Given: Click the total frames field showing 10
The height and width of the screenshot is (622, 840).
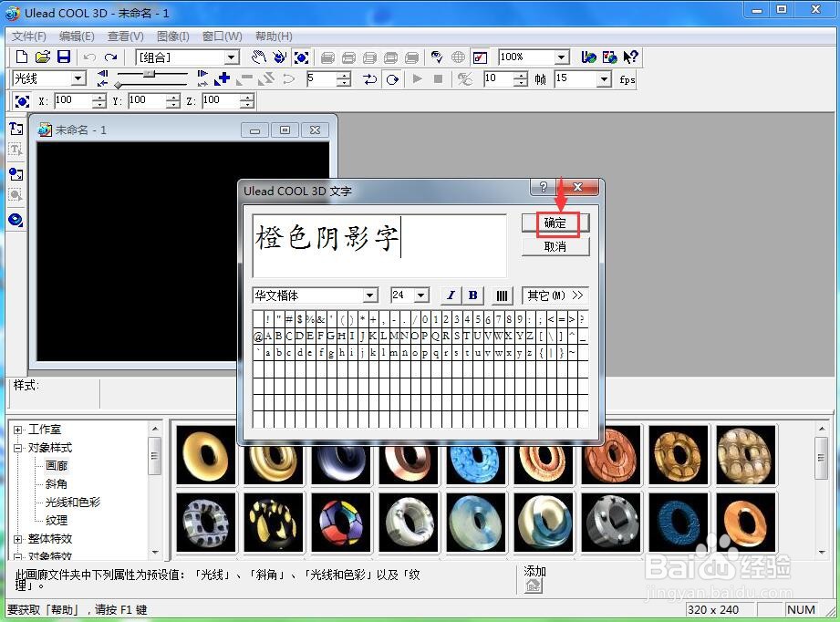Looking at the screenshot, I should point(499,79).
